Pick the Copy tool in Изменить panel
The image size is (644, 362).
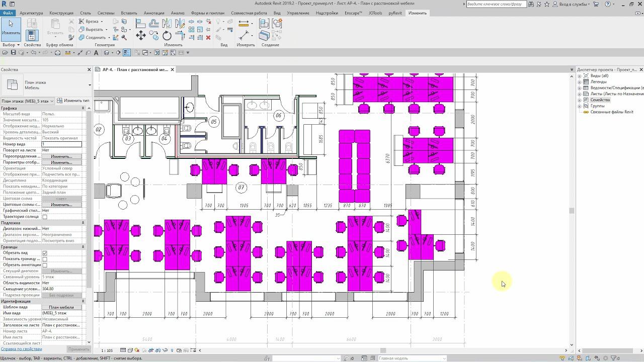[x=154, y=35]
